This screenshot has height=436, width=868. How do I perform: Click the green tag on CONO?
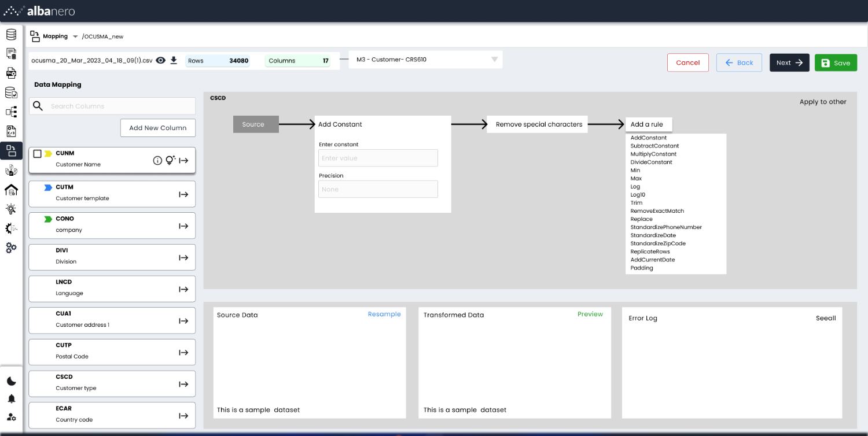(x=49, y=219)
